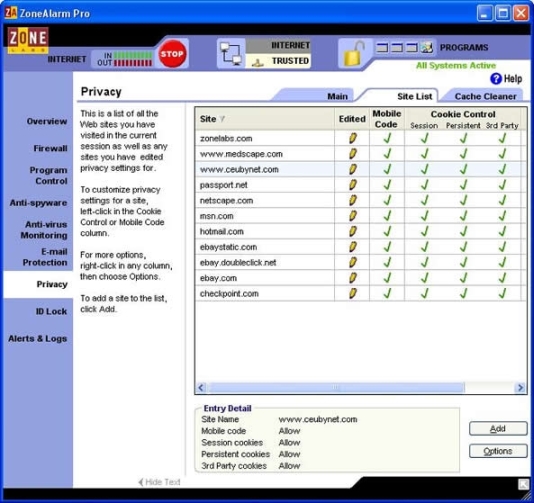Image resolution: width=534 pixels, height=503 pixels.
Task: Toggle Session cookie checkmark for msn.com
Action: (x=424, y=216)
